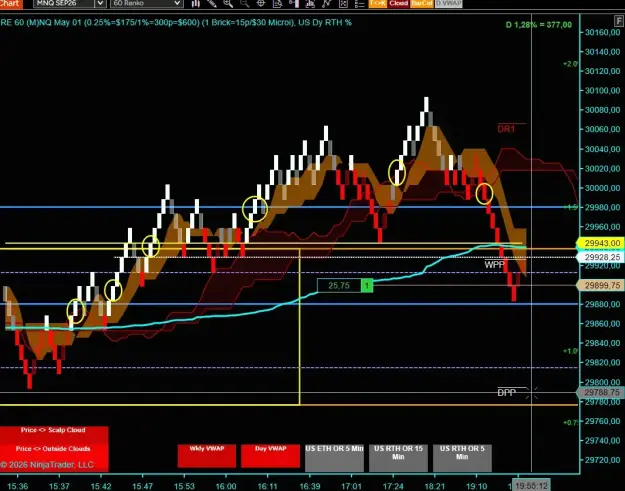Open the strategies icon
Image resolution: width=625 pixels, height=491 pixels.
click(326, 4)
